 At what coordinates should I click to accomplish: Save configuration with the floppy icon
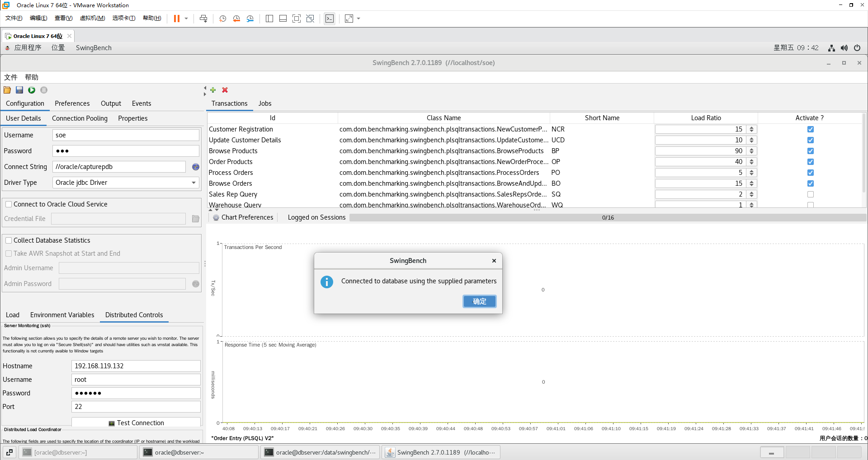click(19, 90)
